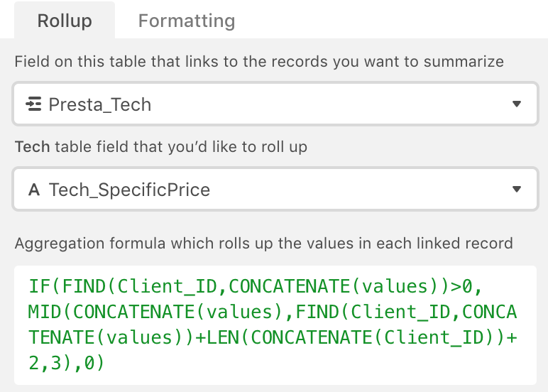Click the final '2,3),0)' line of formula
This screenshot has height=392, width=548.
click(x=67, y=363)
